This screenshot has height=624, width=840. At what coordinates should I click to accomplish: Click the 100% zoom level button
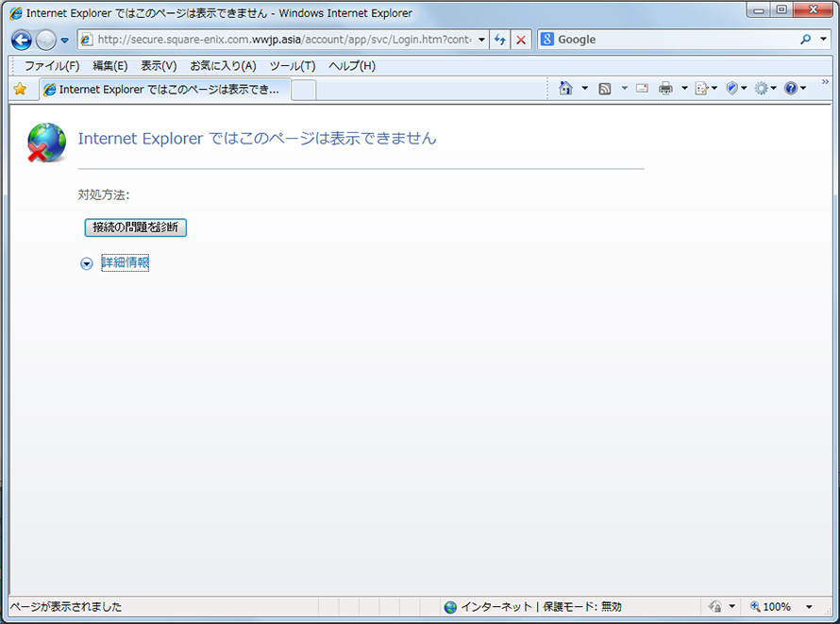point(770,607)
